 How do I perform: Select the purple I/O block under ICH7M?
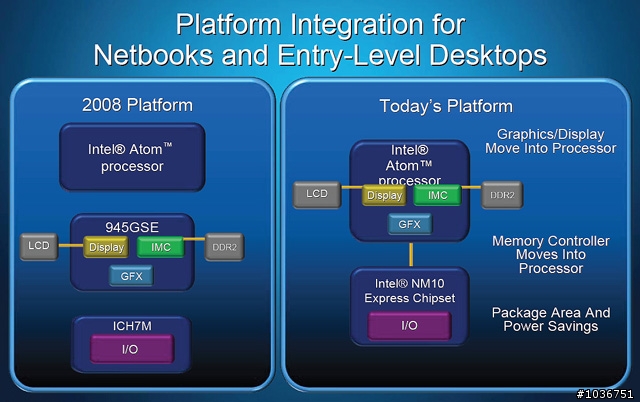pos(132,349)
